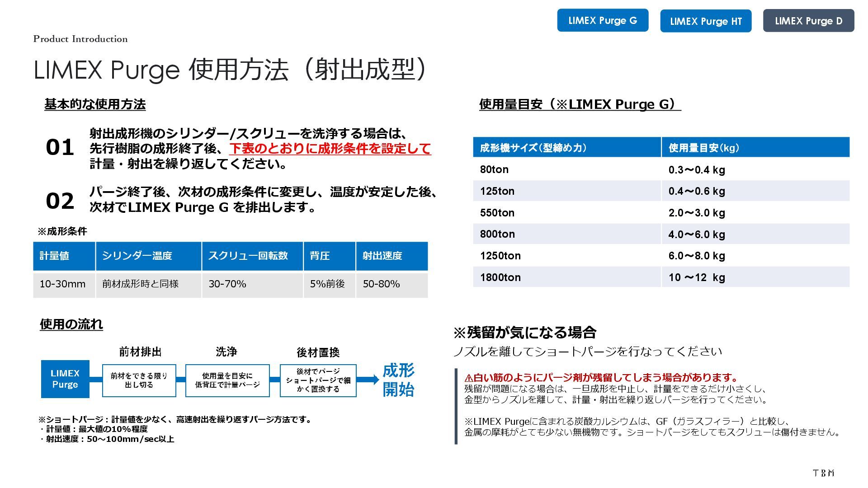Click the step number 02
The width and height of the screenshot is (868, 488).
click(x=60, y=201)
